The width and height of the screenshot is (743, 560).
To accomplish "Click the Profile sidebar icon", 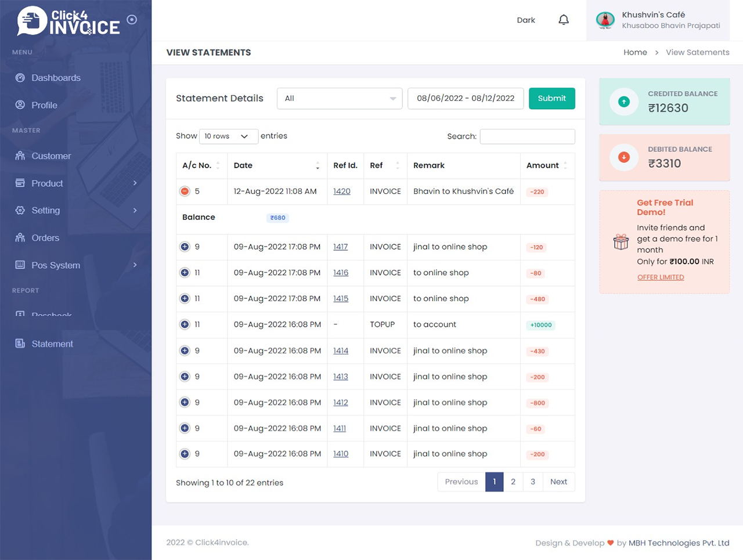I will pyautogui.click(x=20, y=105).
